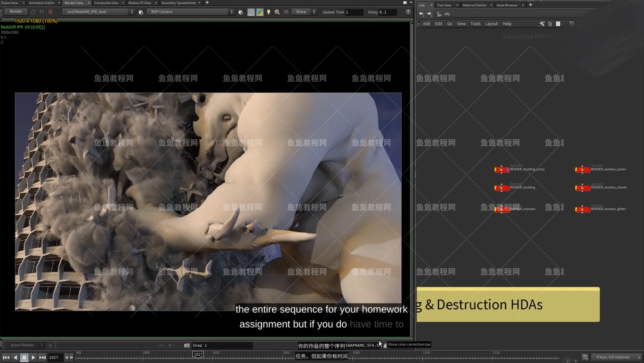644x363 pixels.
Task: Open the Add menu in network editor
Action: coord(426,24)
